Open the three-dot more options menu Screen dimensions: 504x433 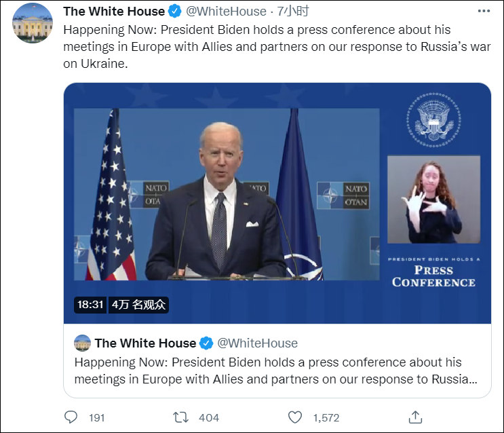(x=482, y=12)
